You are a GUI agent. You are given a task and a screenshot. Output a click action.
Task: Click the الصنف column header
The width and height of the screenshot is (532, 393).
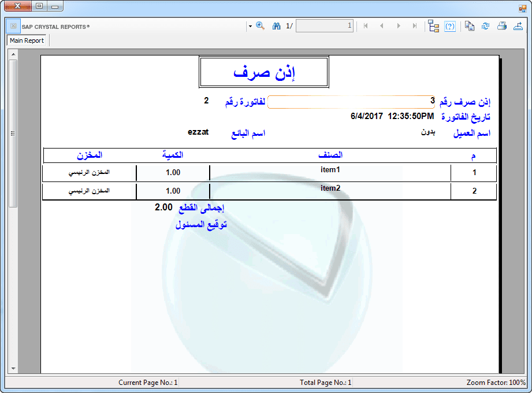(330, 155)
